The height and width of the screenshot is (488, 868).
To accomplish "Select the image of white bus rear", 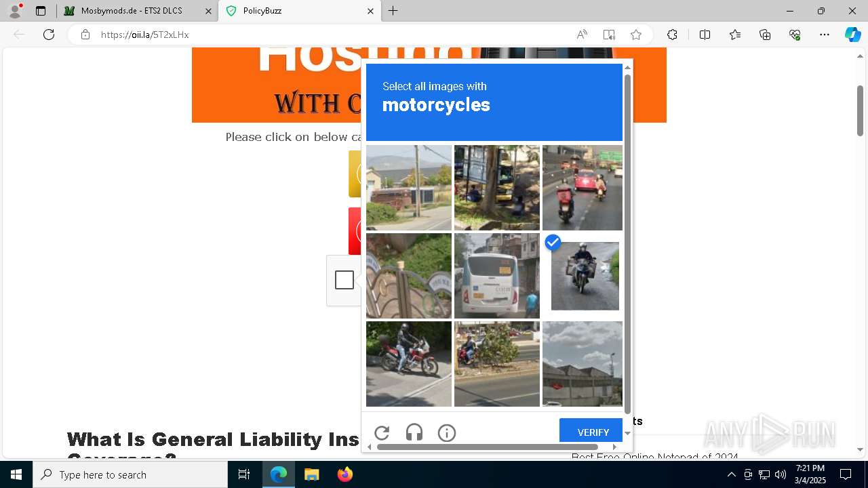I will tap(497, 276).
